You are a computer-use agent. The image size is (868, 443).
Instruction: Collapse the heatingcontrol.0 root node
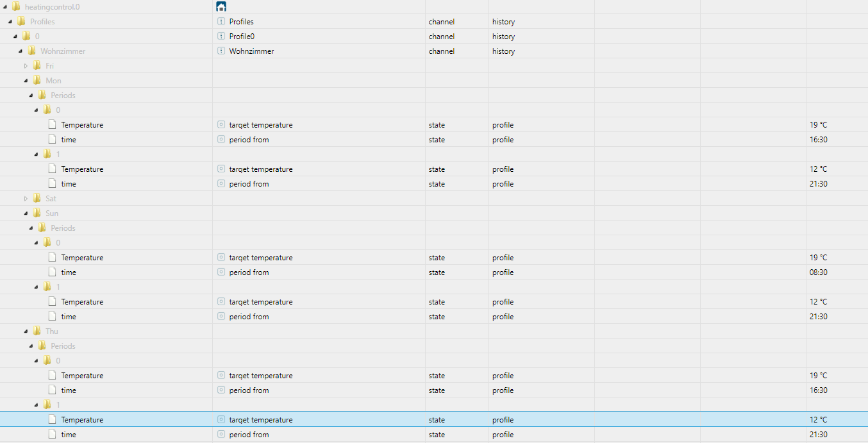(x=5, y=6)
